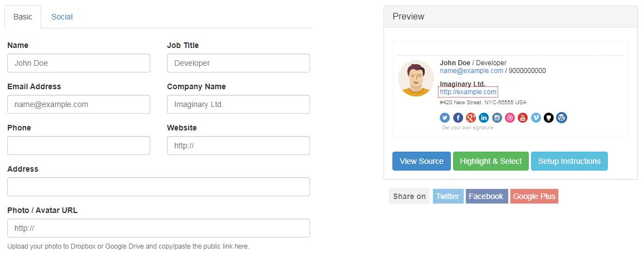Image resolution: width=644 pixels, height=257 pixels.
Task: Click the WordPress icon in preview
Action: (x=562, y=118)
